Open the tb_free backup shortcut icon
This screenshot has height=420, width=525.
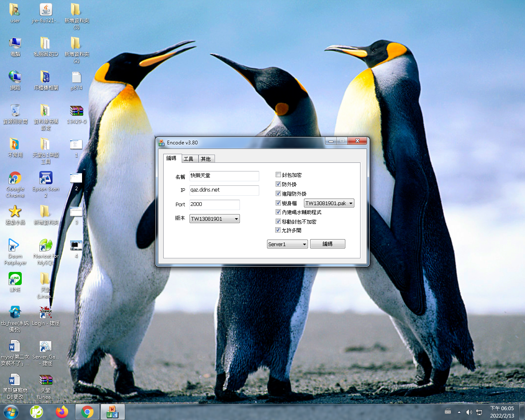click(15, 319)
